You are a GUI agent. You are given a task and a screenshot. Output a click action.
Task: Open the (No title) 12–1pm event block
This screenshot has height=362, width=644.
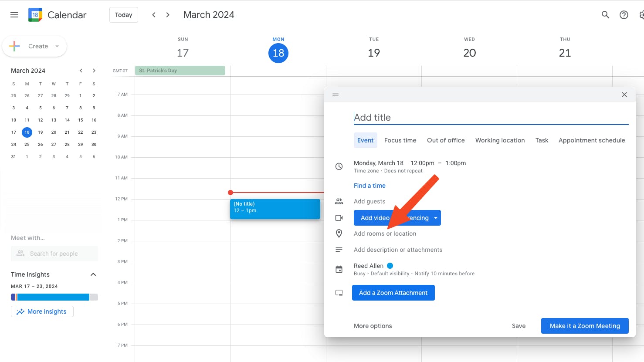[275, 209]
